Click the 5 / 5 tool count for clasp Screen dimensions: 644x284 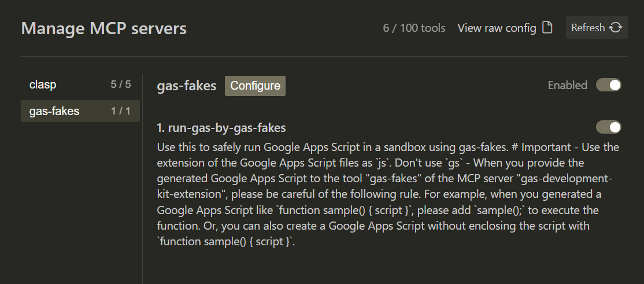tap(121, 84)
